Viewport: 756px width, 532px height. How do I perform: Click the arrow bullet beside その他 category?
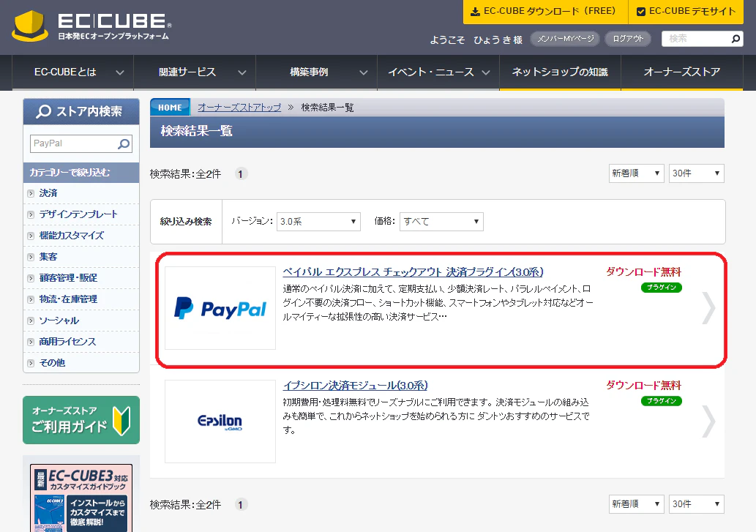coord(31,363)
